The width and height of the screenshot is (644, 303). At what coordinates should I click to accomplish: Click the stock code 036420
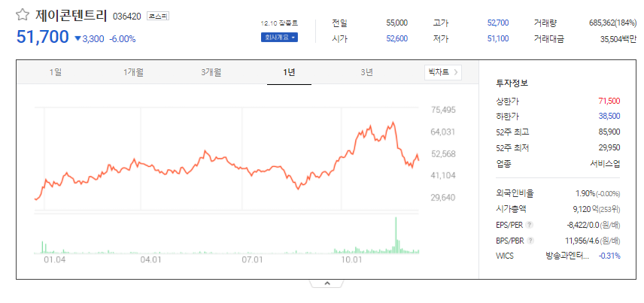pos(126,16)
